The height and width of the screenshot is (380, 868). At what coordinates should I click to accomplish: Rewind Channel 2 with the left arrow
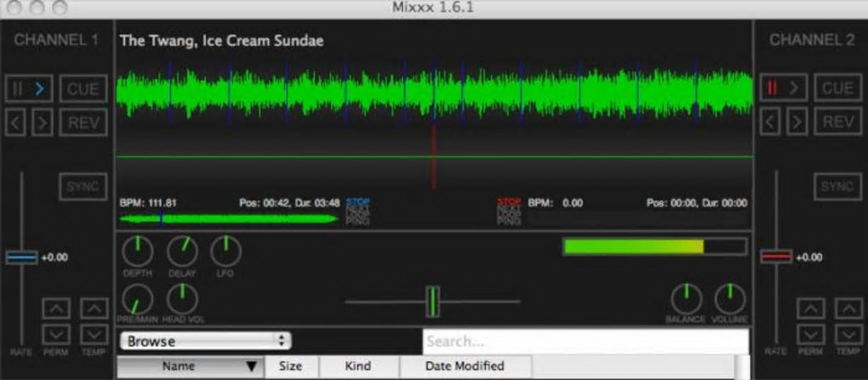pos(770,122)
